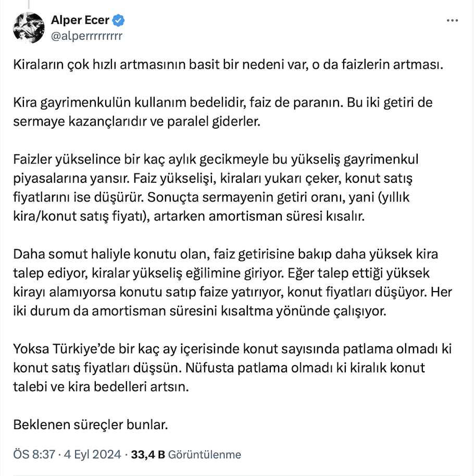Screen dimensions: 476x476
Task: Open the tweet's three-dot more options menu
Action: [453, 21]
